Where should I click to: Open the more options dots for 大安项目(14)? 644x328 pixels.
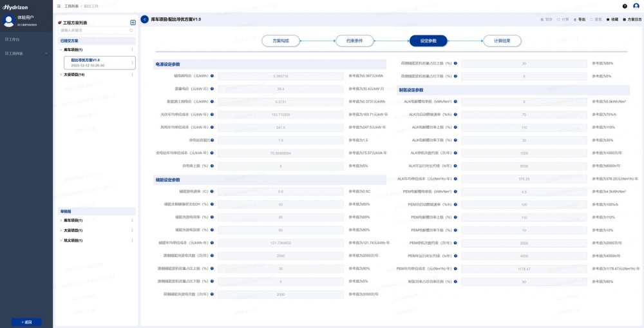[133, 75]
